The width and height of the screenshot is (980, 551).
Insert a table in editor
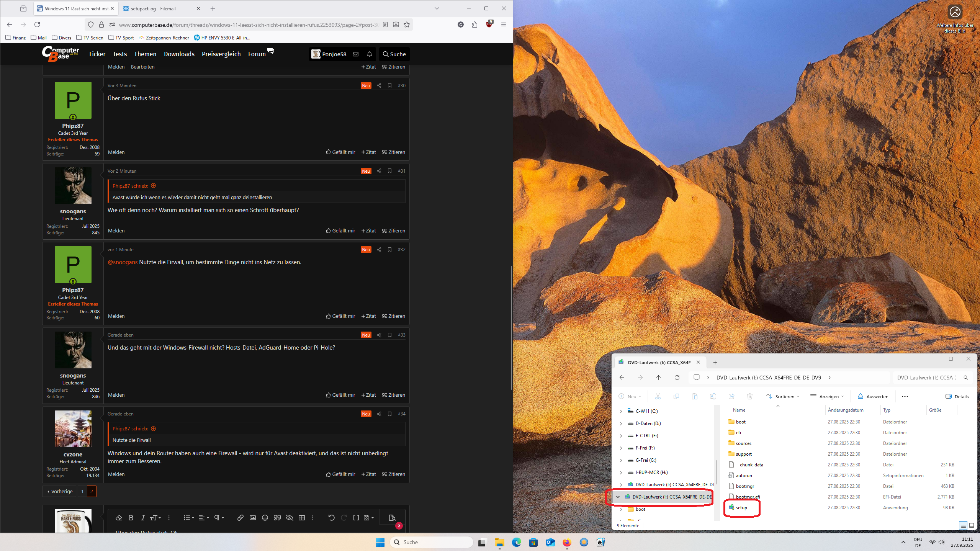coord(302,518)
